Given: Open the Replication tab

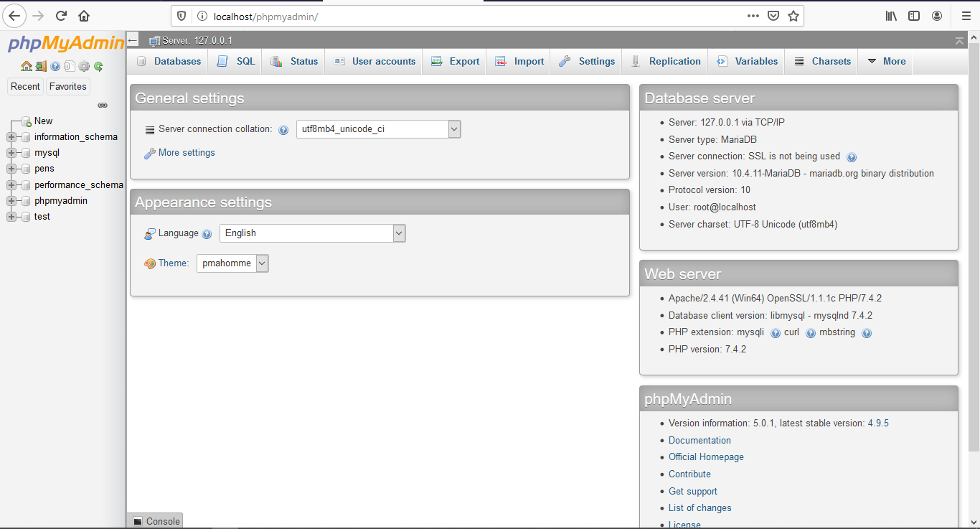Looking at the screenshot, I should tap(665, 62).
